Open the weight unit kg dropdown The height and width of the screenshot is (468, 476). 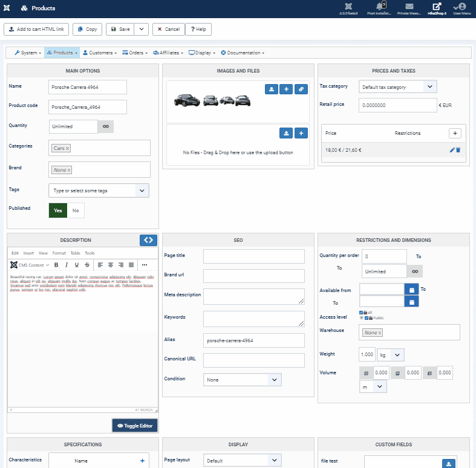(x=391, y=355)
